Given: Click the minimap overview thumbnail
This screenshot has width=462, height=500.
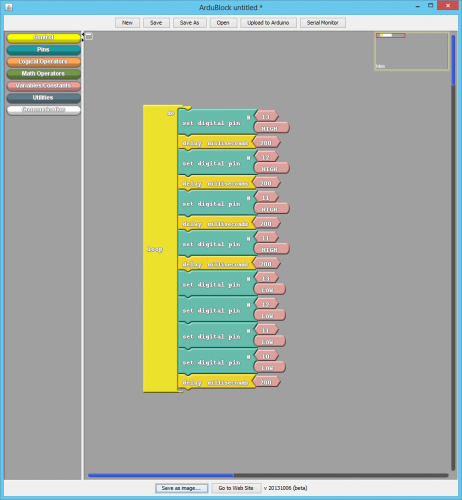Looking at the screenshot, I should 412,51.
